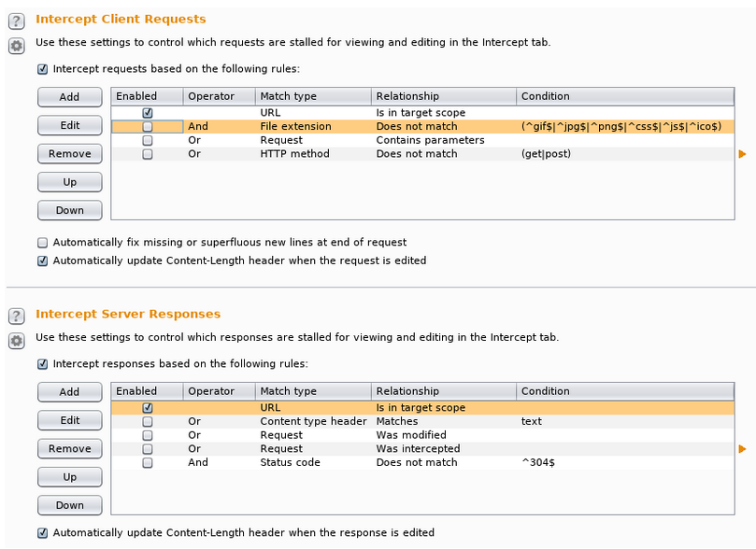Viewport: 756px width, 549px height.
Task: Click orange arrow beside client requests table
Action: tap(743, 154)
